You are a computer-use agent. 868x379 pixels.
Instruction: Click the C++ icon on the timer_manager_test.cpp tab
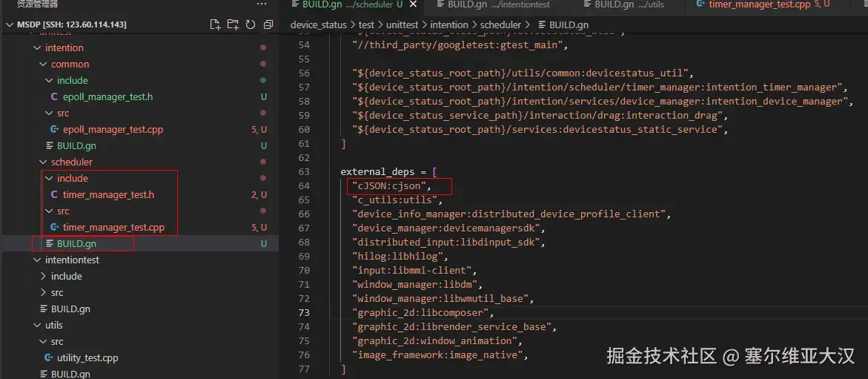pos(700,4)
